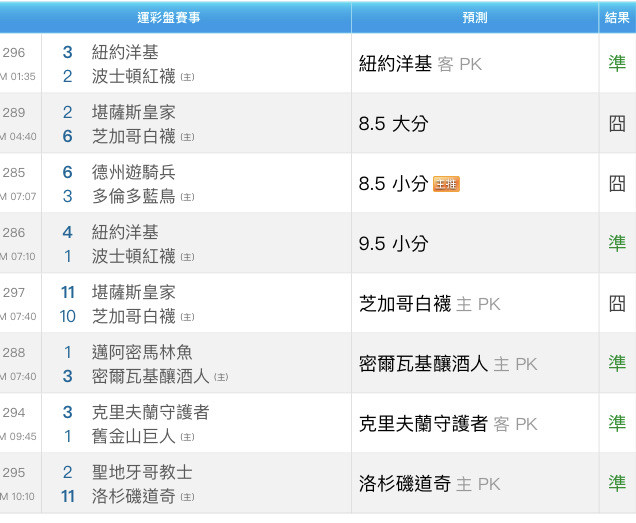Click the 結果 column header
The width and height of the screenshot is (636, 523).
point(617,17)
